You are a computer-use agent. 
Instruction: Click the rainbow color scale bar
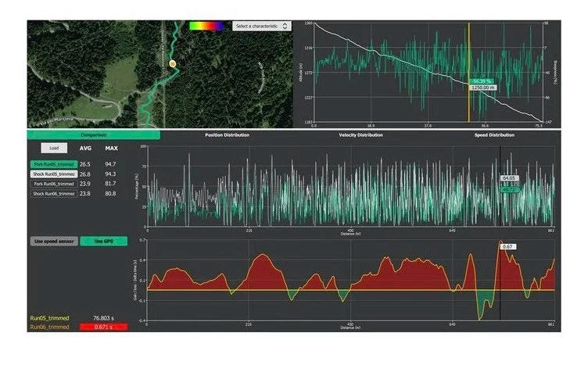[x=206, y=26]
